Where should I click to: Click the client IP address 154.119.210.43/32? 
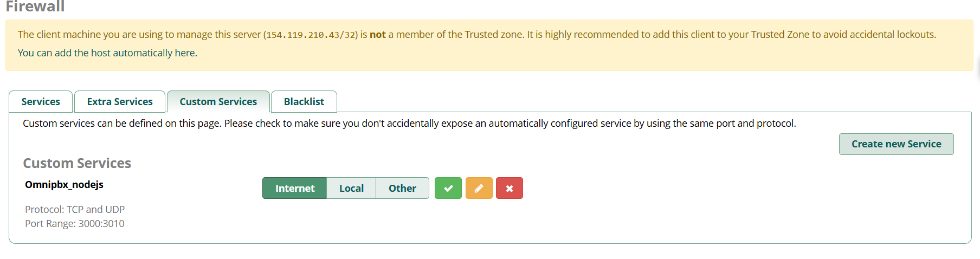(311, 35)
